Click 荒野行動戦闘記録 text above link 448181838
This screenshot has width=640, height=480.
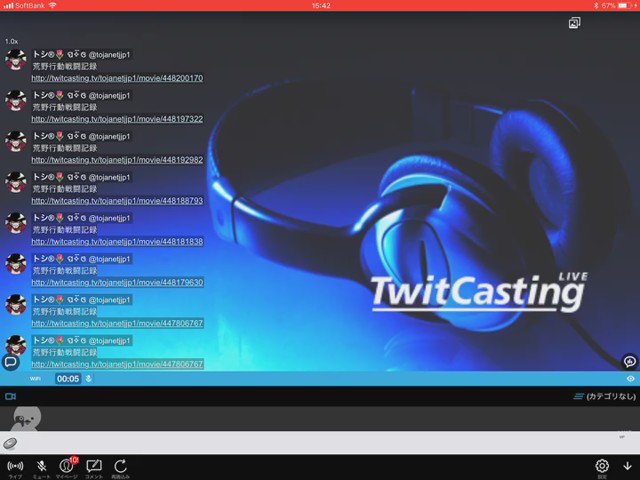click(64, 230)
